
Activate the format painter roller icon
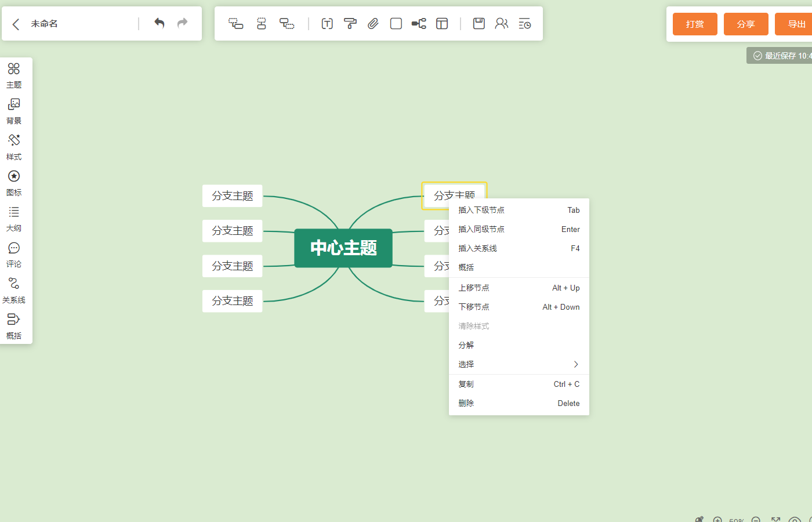[x=350, y=24]
